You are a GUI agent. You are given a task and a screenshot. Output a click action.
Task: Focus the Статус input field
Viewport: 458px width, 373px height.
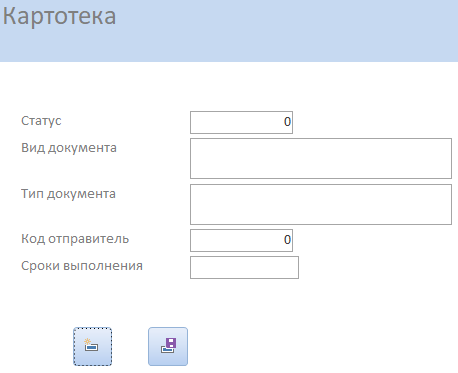tap(241, 122)
